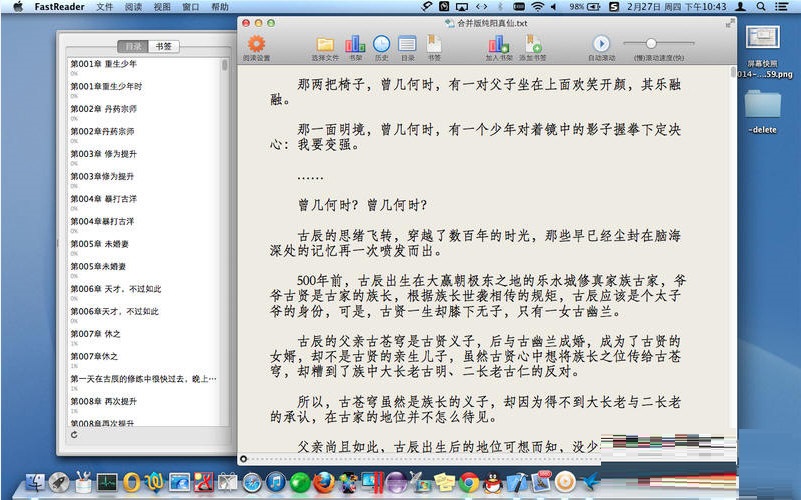Jump to chapter 第005章 未婚妻
The image size is (801, 500).
[100, 244]
